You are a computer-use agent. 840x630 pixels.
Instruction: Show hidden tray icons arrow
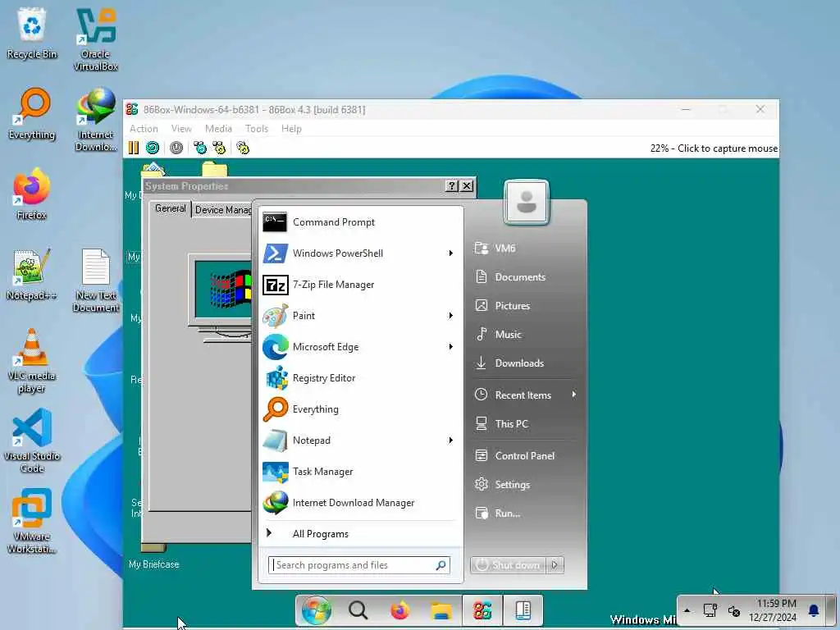(687, 610)
